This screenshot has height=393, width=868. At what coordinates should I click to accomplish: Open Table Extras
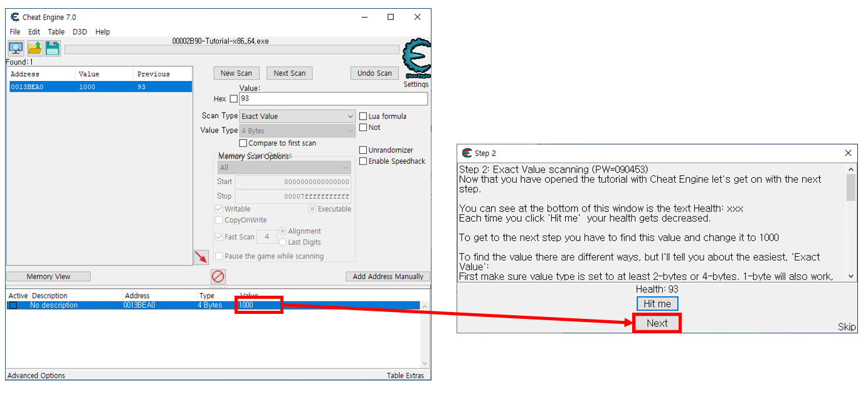(x=405, y=375)
